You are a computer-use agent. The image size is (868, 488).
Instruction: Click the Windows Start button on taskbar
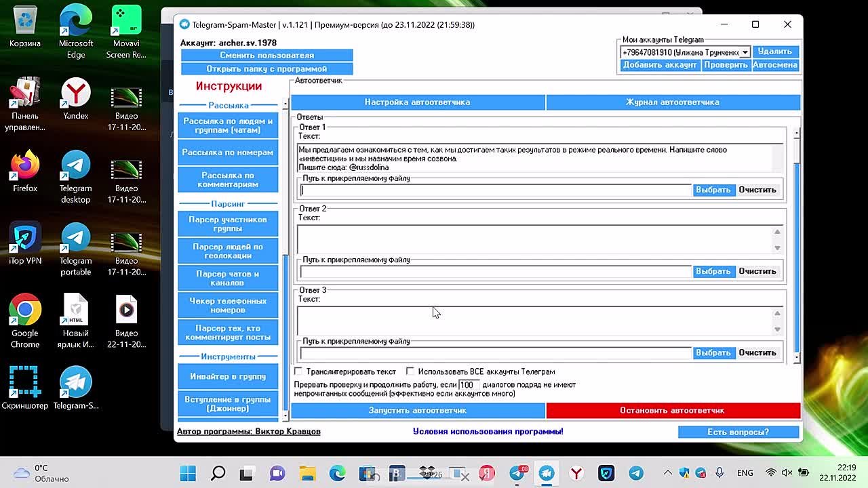(188, 473)
